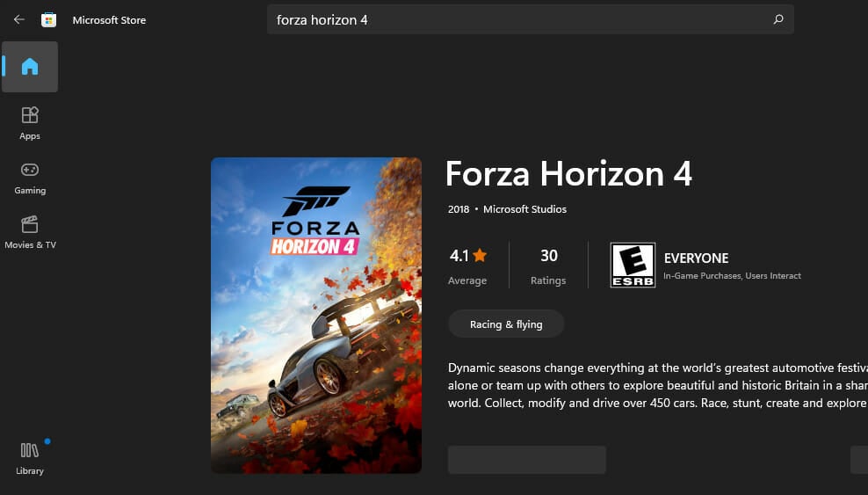Open the Home section in sidebar
This screenshot has height=495, width=868.
30,67
